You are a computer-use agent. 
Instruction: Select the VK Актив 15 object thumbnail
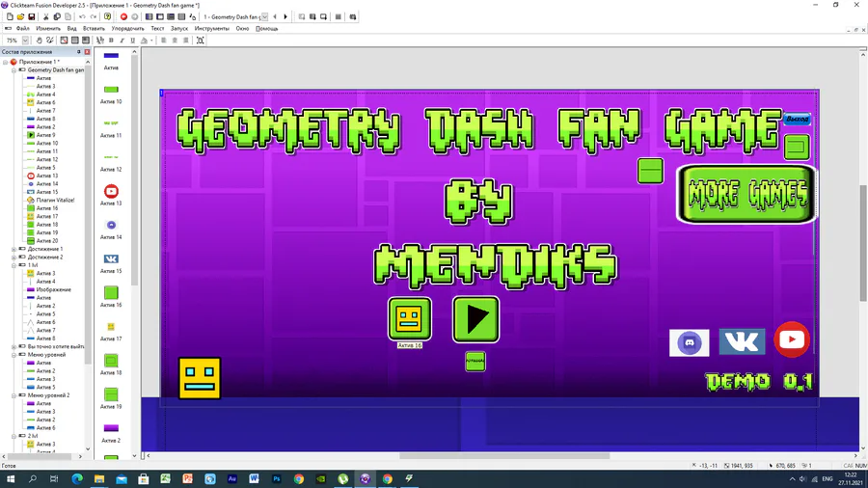(111, 258)
